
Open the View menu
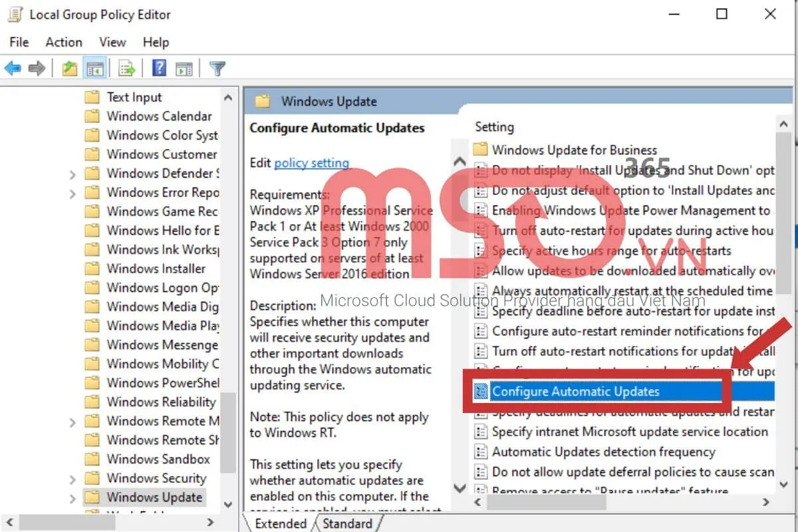click(x=112, y=42)
